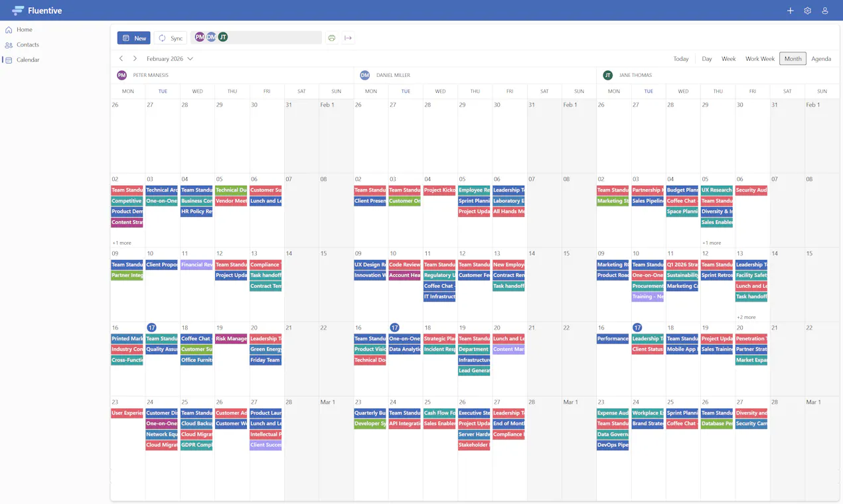
Task: Open the February 2026 month dropdown
Action: (170, 59)
